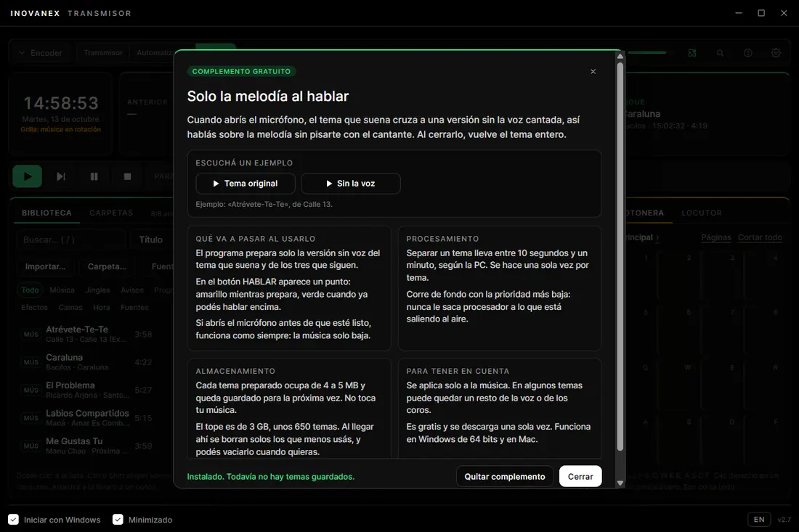Click the 'Grilla: música en rotación' status text
The width and height of the screenshot is (799, 532).
point(60,129)
